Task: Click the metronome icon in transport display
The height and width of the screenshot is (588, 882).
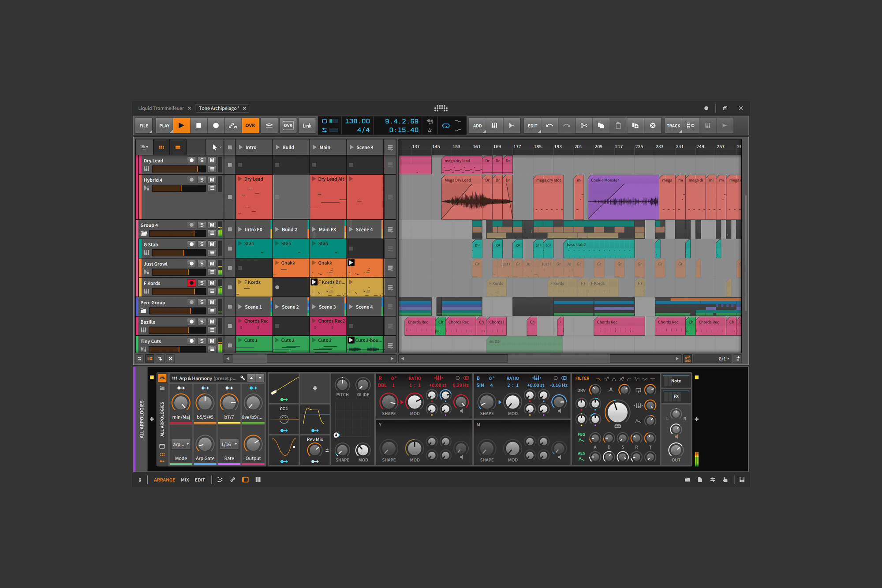Action: click(430, 130)
